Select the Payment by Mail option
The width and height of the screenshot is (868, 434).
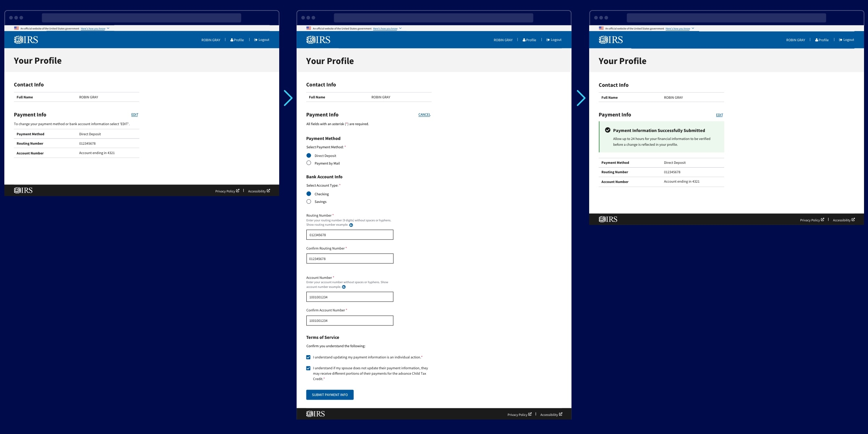click(x=309, y=163)
